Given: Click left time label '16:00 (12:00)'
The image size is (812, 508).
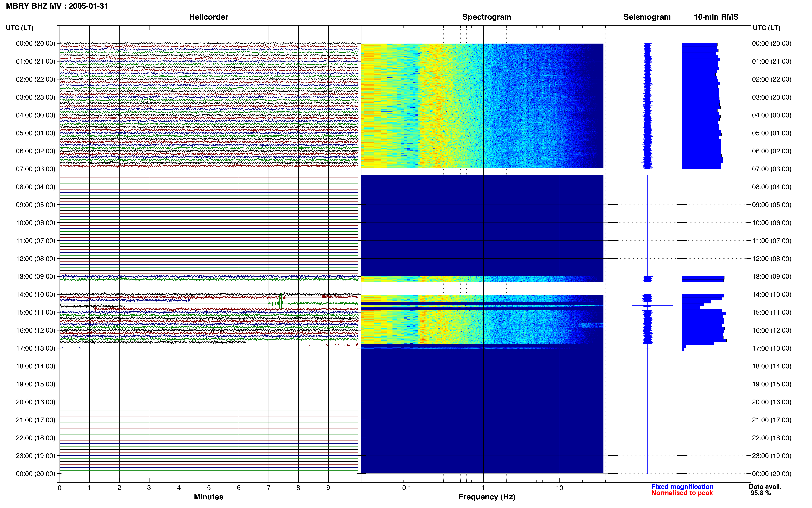Looking at the screenshot, I should (x=36, y=330).
